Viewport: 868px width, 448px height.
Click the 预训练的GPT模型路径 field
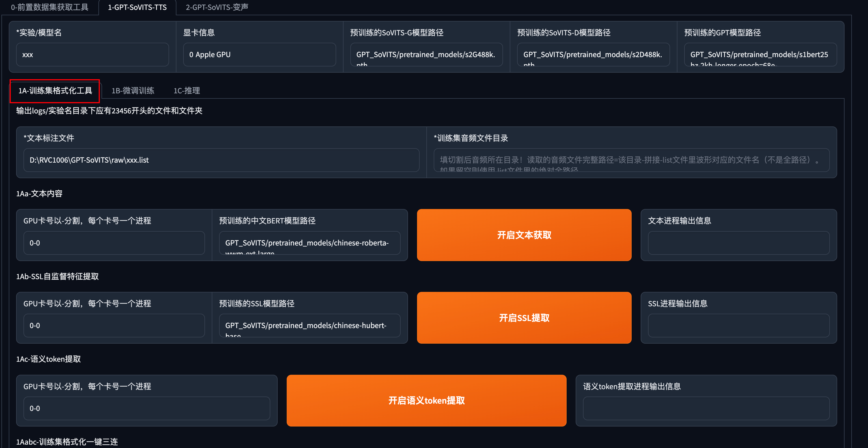coord(760,55)
